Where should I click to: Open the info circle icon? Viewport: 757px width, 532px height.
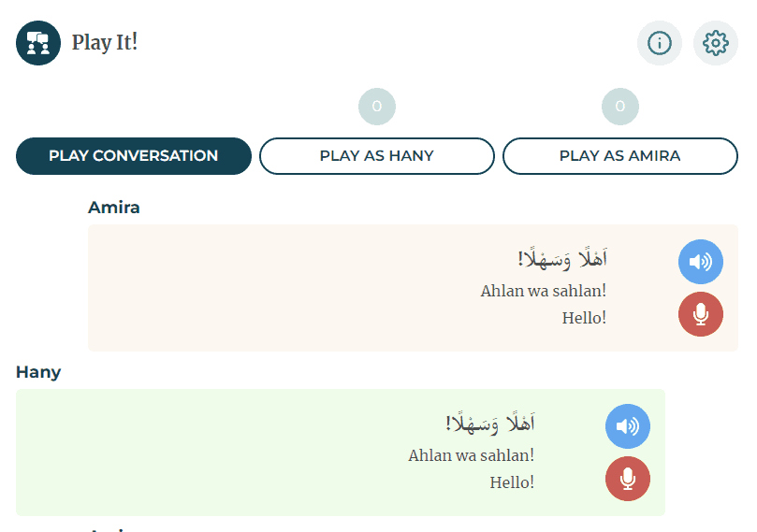pos(660,43)
